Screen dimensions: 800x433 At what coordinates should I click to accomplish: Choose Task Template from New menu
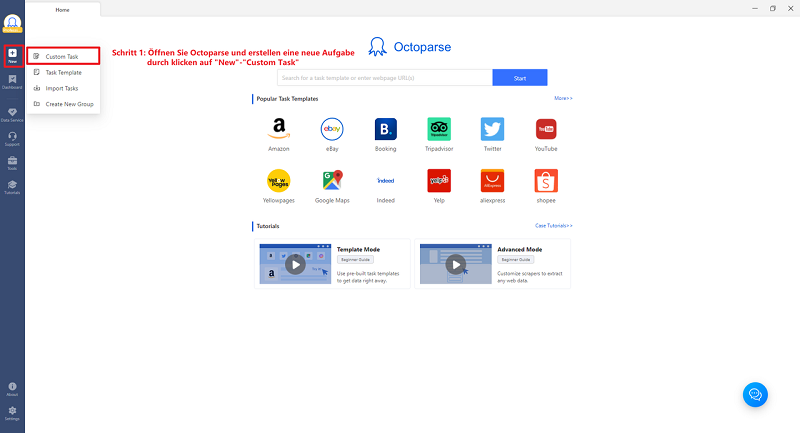pos(63,72)
